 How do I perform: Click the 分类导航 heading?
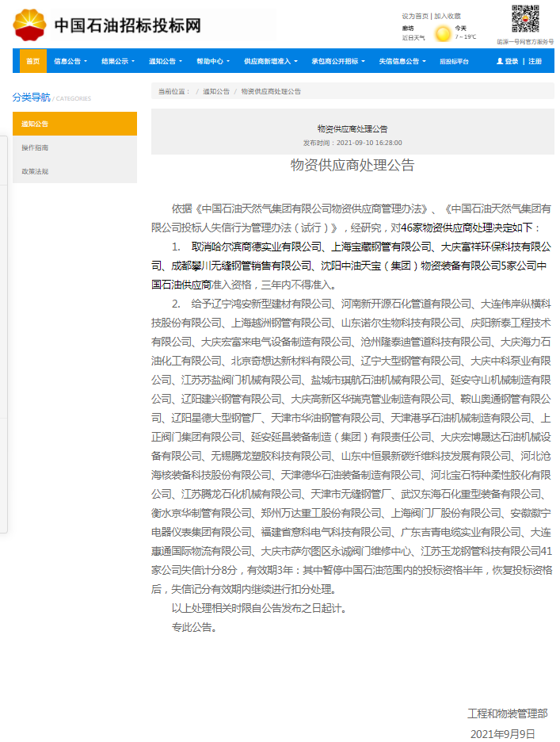click(31, 97)
